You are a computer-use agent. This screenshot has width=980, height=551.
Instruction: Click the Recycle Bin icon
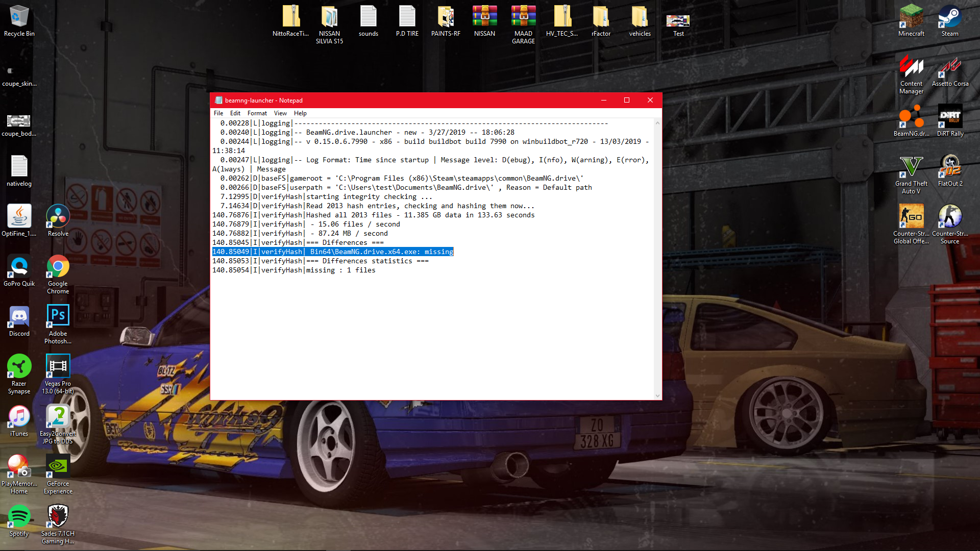tap(19, 19)
